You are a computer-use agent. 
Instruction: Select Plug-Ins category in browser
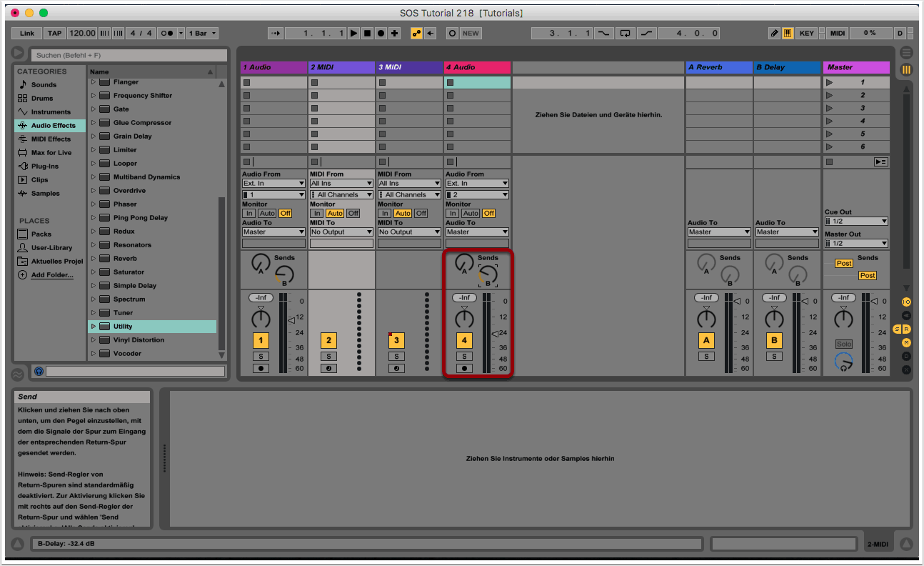(45, 167)
